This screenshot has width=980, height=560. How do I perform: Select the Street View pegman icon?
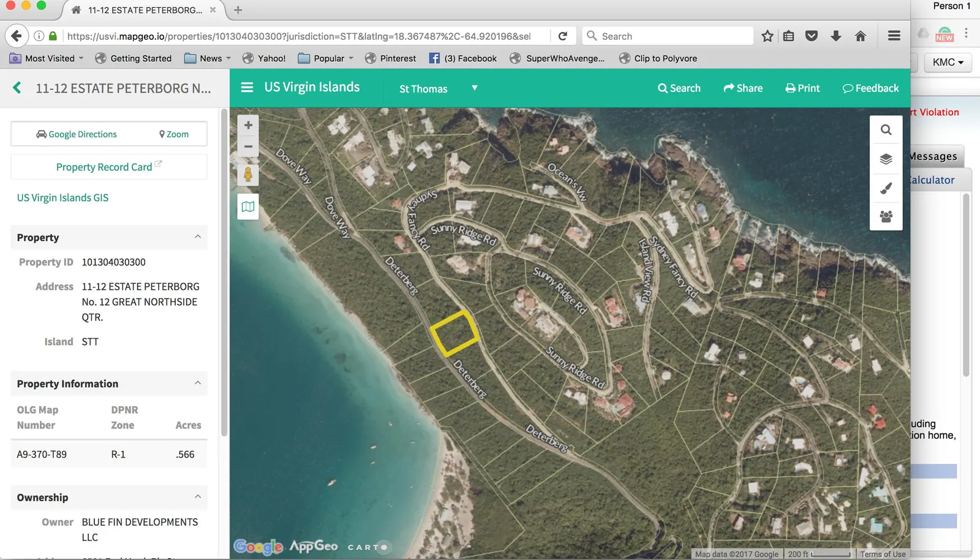(x=248, y=175)
